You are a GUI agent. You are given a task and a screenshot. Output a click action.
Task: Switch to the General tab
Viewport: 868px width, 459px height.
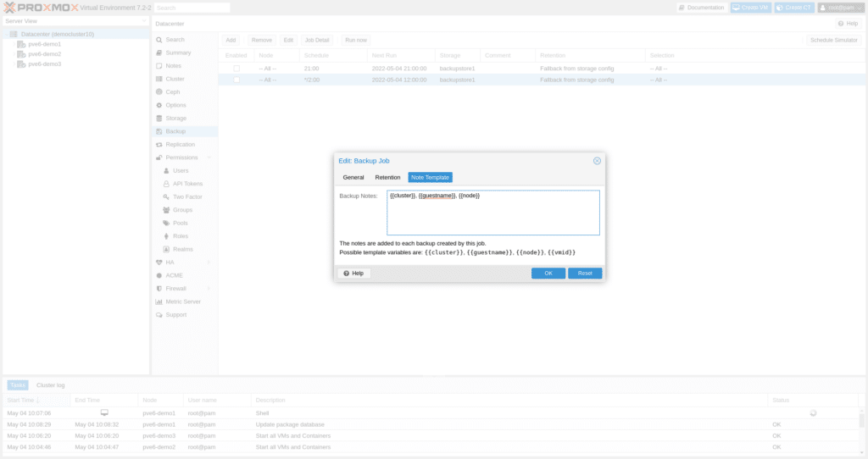353,178
